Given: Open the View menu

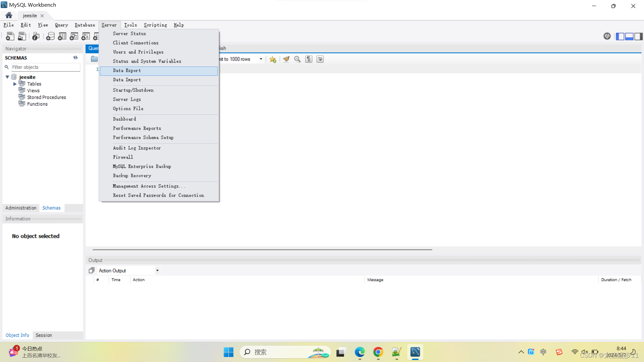Looking at the screenshot, I should pos(43,25).
